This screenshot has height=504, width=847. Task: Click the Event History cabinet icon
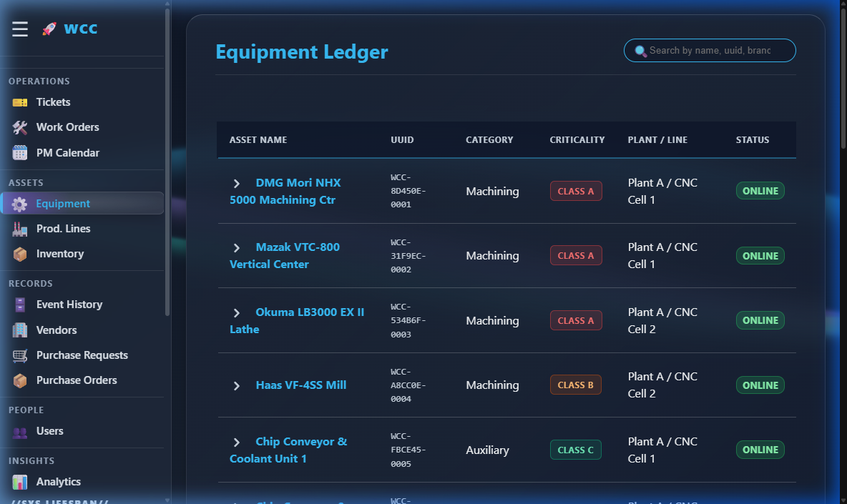point(20,305)
